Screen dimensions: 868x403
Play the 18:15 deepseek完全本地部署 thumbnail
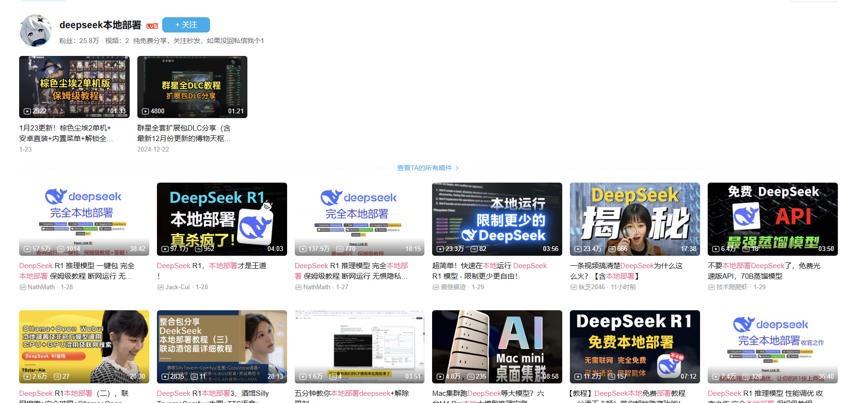click(x=359, y=219)
